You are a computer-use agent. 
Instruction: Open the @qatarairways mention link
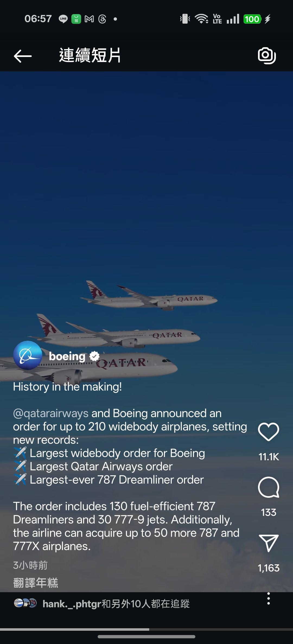click(51, 413)
